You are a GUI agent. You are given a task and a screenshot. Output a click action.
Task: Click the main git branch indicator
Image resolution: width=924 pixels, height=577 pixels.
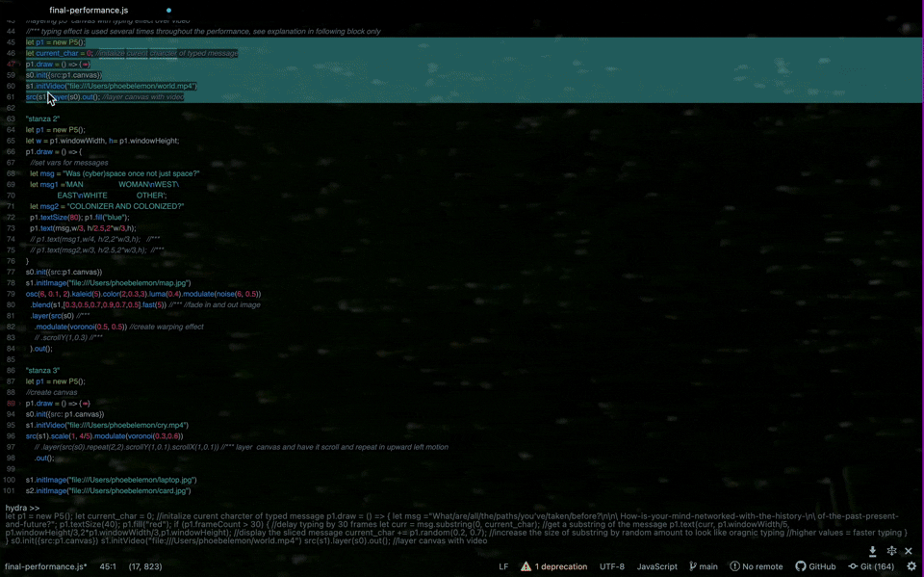pos(704,566)
